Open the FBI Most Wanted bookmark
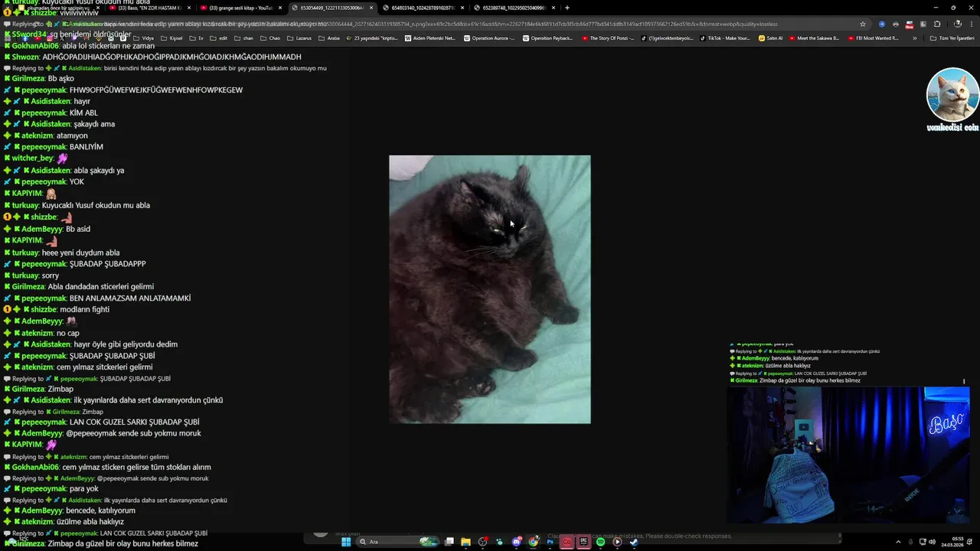Image resolution: width=980 pixels, height=551 pixels. pyautogui.click(x=873, y=38)
